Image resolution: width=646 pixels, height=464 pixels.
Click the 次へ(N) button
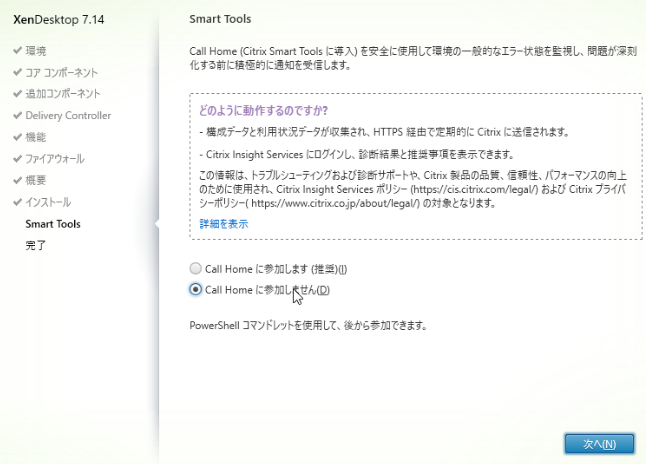point(599,444)
